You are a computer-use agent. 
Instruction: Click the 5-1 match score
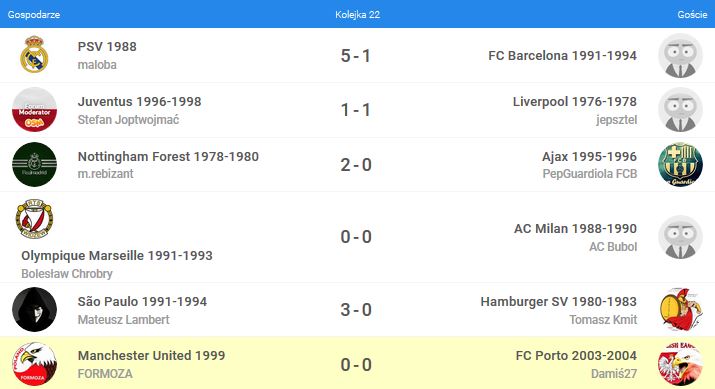click(356, 56)
